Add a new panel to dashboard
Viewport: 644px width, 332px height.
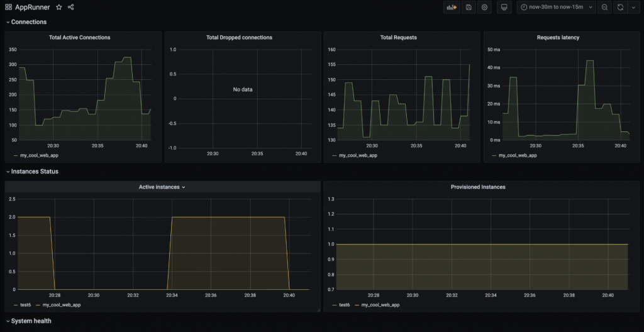452,7
